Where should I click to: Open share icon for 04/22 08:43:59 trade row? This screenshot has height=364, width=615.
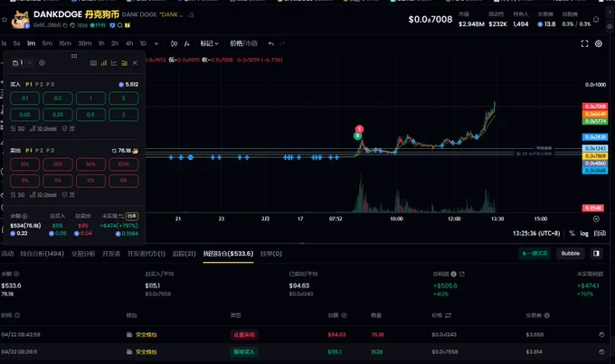pos(601,334)
